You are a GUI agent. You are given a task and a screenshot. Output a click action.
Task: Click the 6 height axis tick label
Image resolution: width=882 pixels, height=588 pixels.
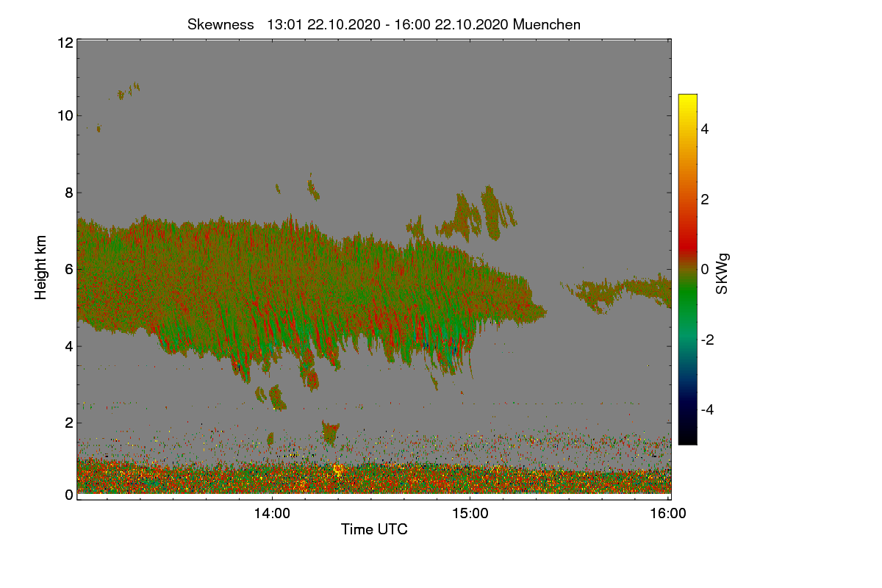[x=69, y=269]
